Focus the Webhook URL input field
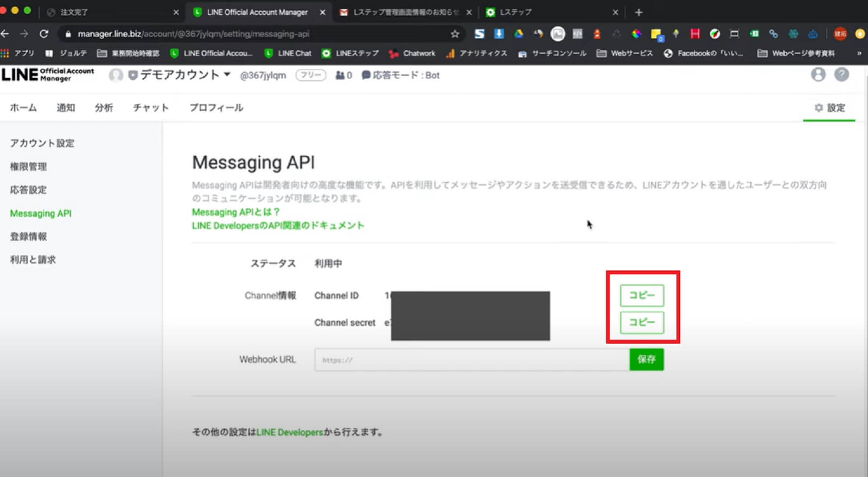868x477 pixels. click(471, 359)
